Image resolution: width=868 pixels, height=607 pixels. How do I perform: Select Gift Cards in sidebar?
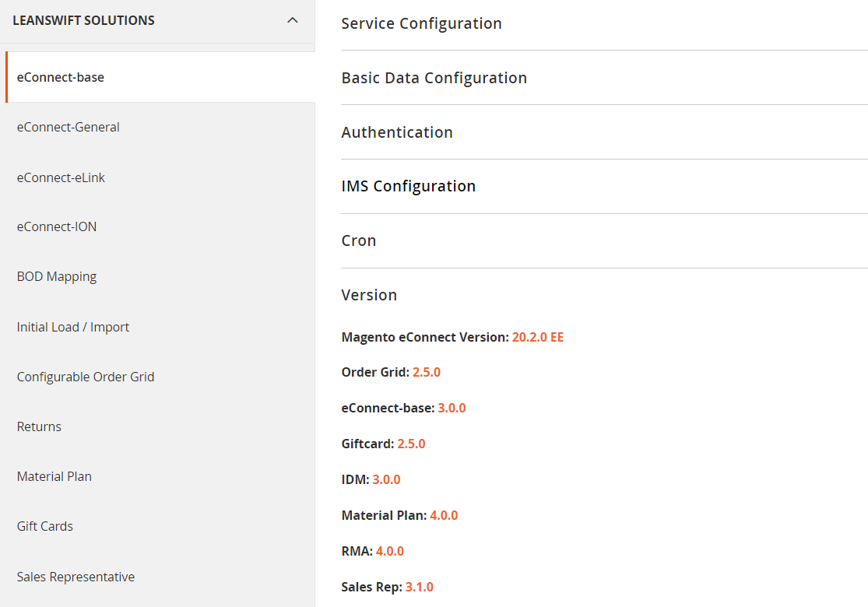tap(45, 526)
